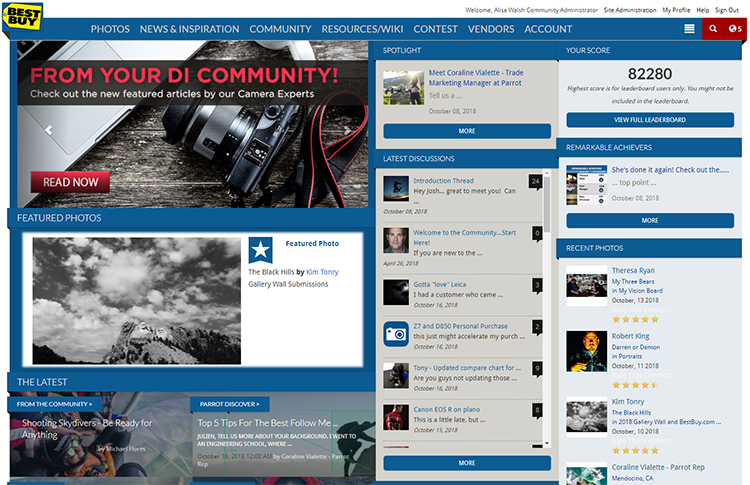Open Shooting Skydivers article
This screenshot has height=485, width=750.
[87, 429]
